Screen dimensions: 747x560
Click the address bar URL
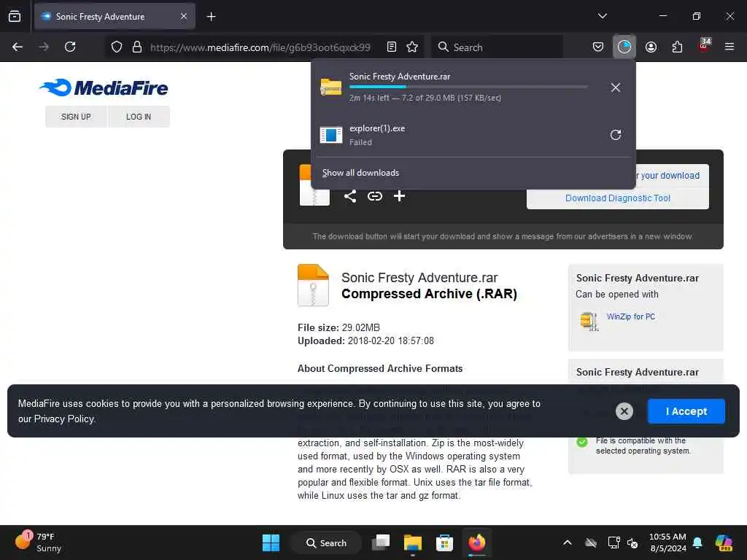[260, 47]
